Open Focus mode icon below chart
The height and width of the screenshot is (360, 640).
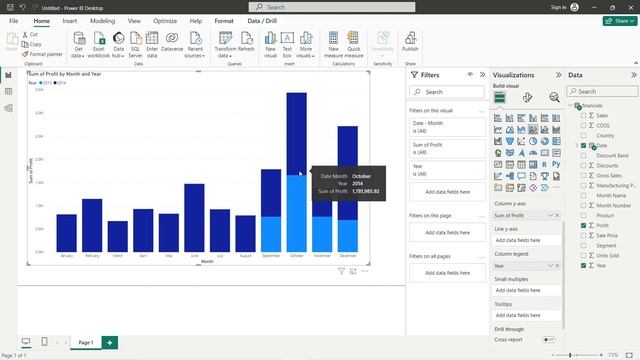[353, 271]
